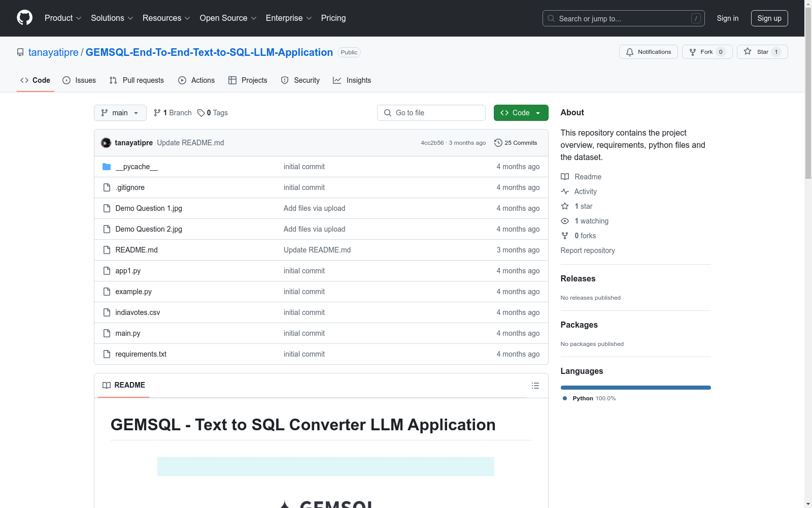Click the GitHub logo icon
The width and height of the screenshot is (812, 508).
(24, 18)
